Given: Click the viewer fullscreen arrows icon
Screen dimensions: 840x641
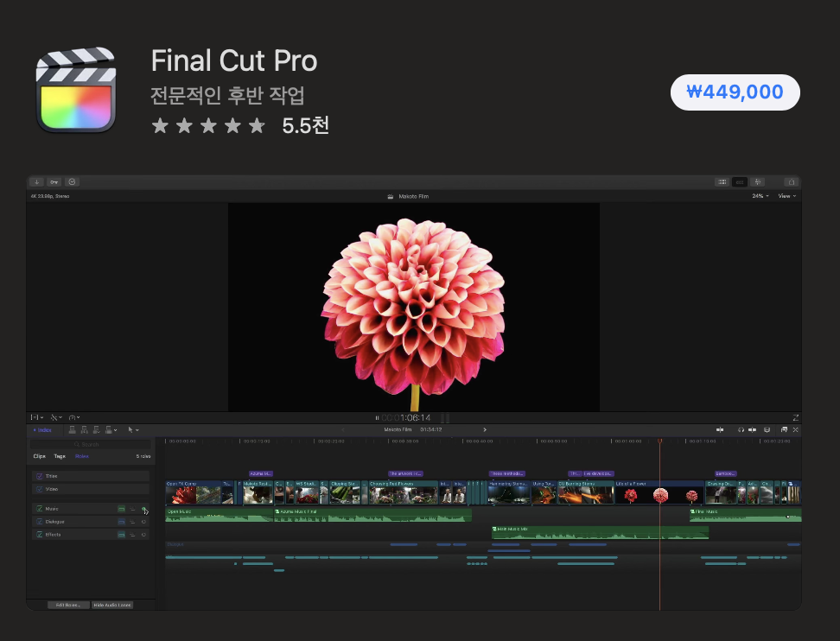Looking at the screenshot, I should point(796,417).
